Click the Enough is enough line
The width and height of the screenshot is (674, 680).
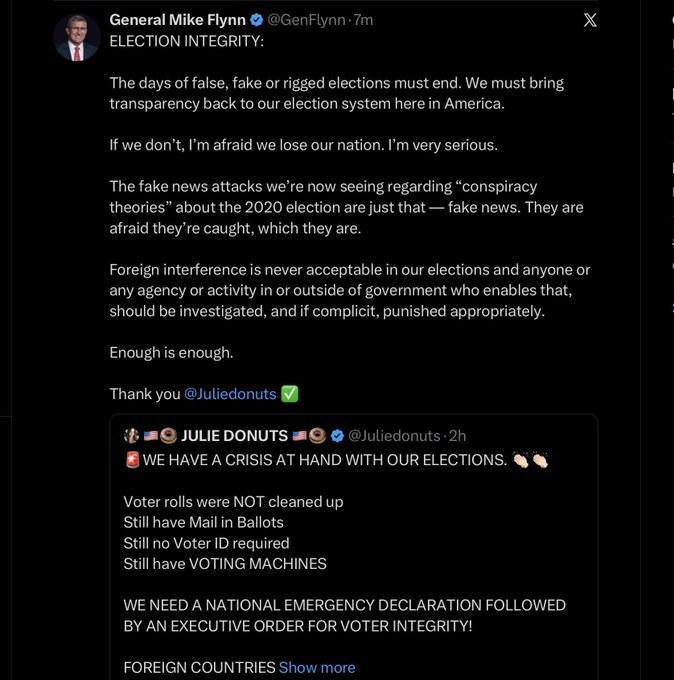[x=170, y=353]
